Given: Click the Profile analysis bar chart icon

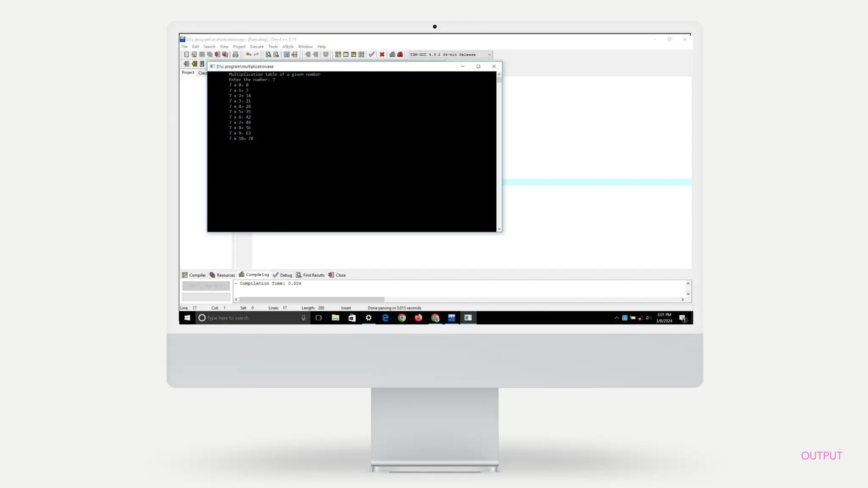Looking at the screenshot, I should [x=392, y=55].
